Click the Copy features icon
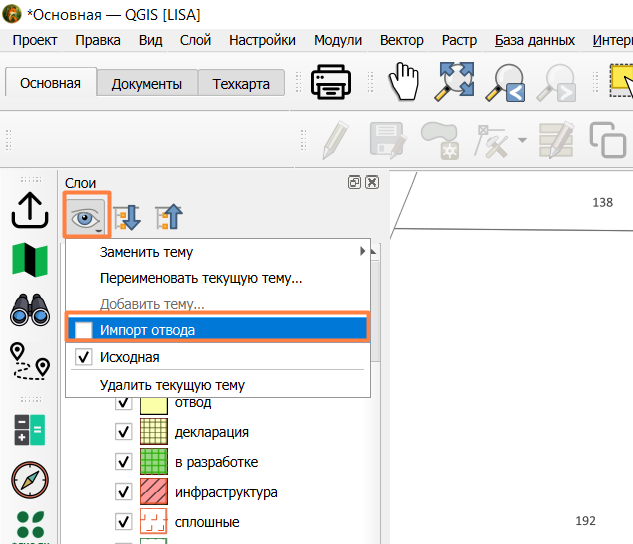Viewport: 633px width, 544px height. [608, 140]
